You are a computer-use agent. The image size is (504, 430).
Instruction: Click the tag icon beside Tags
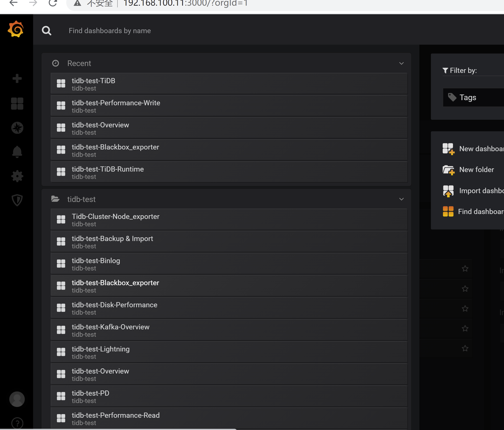452,97
